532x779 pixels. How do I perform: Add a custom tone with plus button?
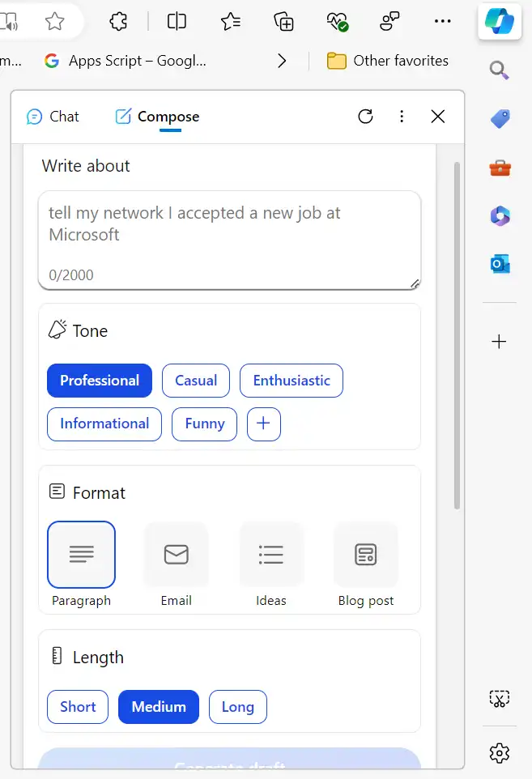click(264, 424)
